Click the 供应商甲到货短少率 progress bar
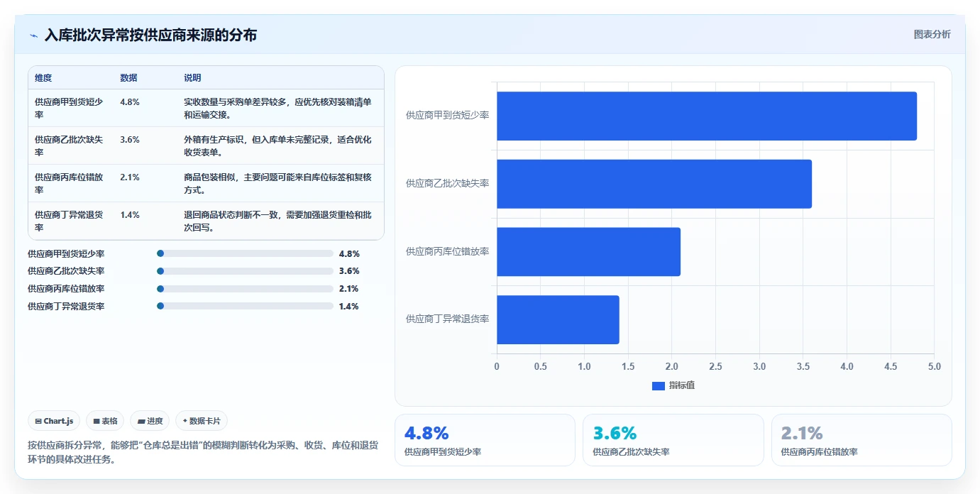 245,253
